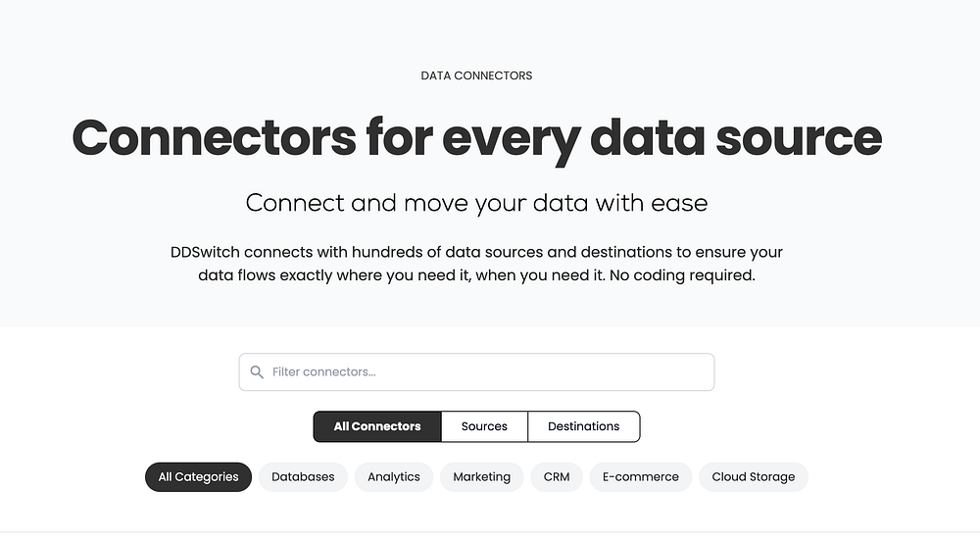980x541 pixels.
Task: Pick the Cloud Storage category chip
Action: [753, 477]
